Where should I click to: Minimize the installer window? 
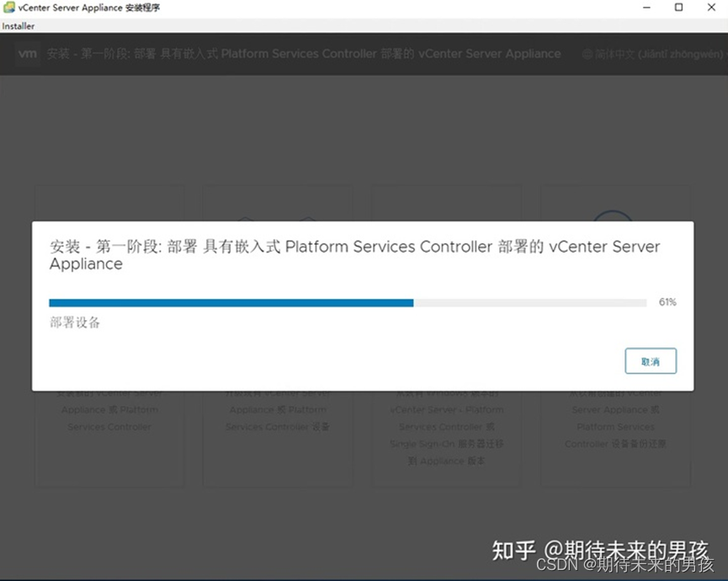click(x=646, y=8)
